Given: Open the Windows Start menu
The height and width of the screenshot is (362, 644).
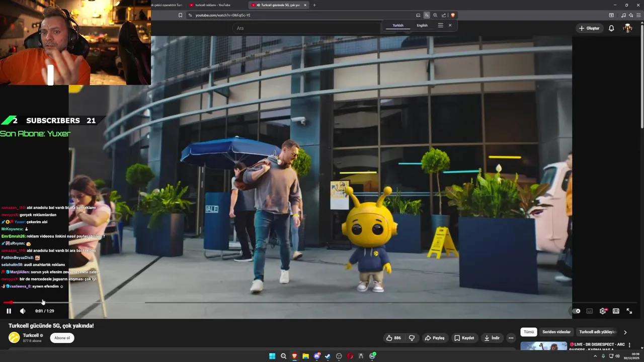Looking at the screenshot, I should [272, 356].
